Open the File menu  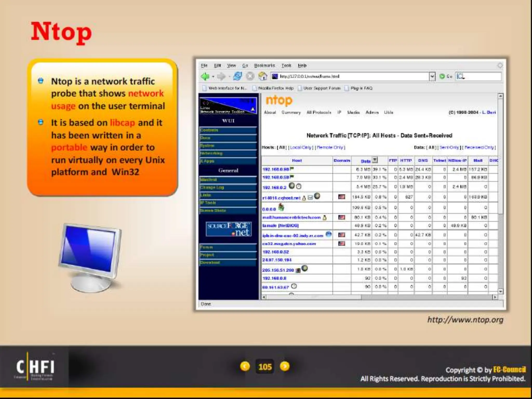click(204, 65)
